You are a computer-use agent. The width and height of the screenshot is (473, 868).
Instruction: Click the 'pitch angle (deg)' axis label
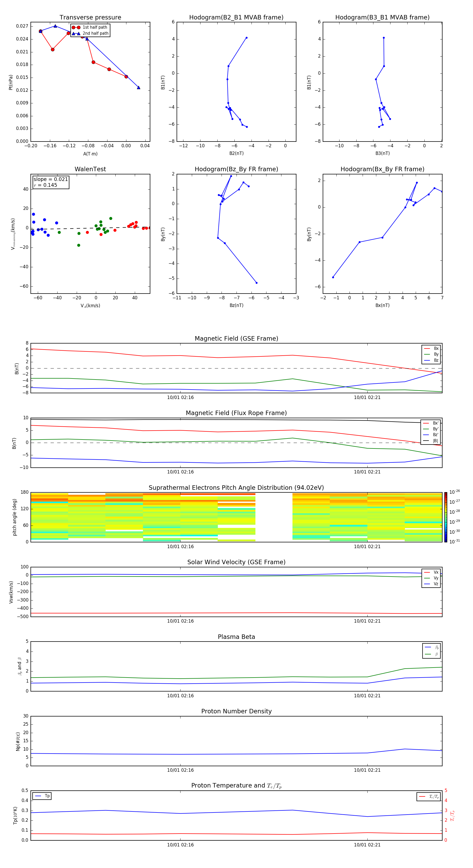coord(14,518)
